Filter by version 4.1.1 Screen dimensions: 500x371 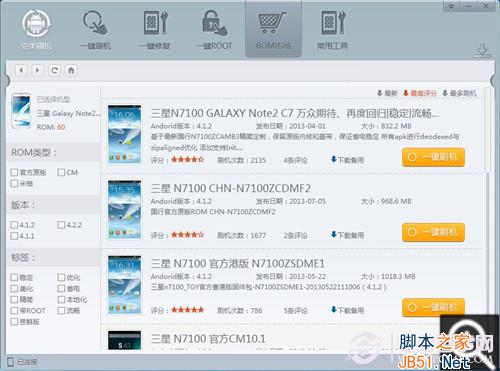click(14, 236)
